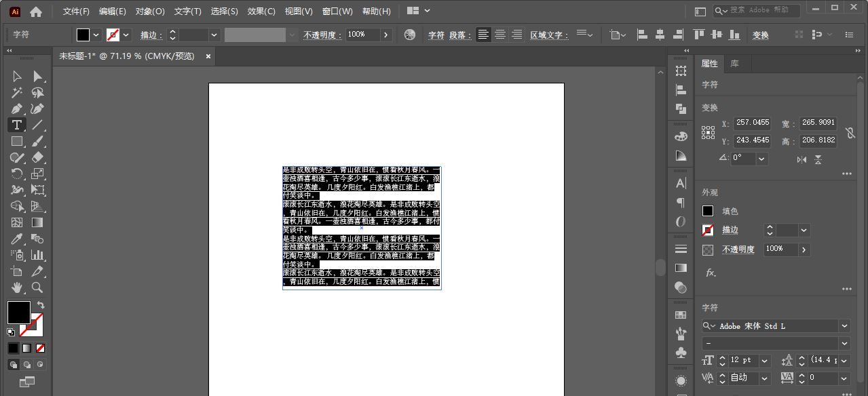
Task: Click the Recolor Artwork wheel icon
Action: (x=409, y=35)
